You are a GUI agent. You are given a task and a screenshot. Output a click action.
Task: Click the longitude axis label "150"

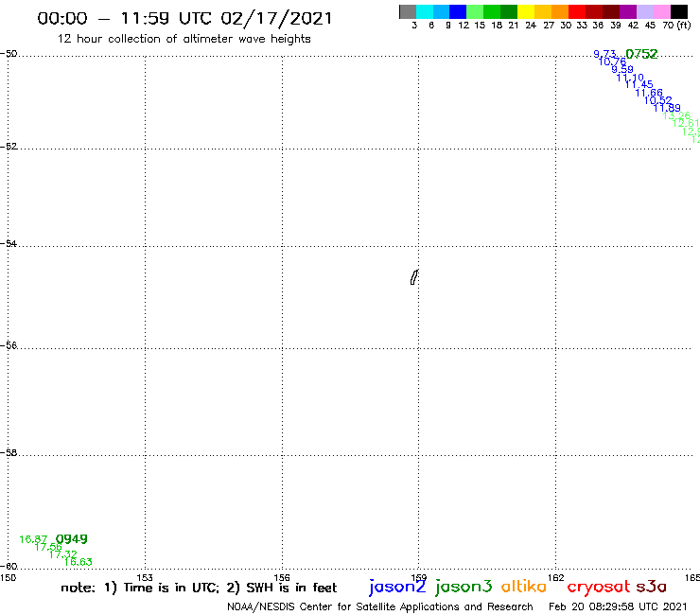click(8, 577)
